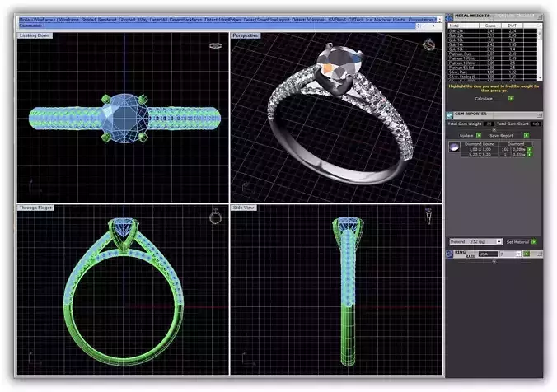
Task: Select the Silver Pure row in Metal Weights
Action: pos(493,72)
